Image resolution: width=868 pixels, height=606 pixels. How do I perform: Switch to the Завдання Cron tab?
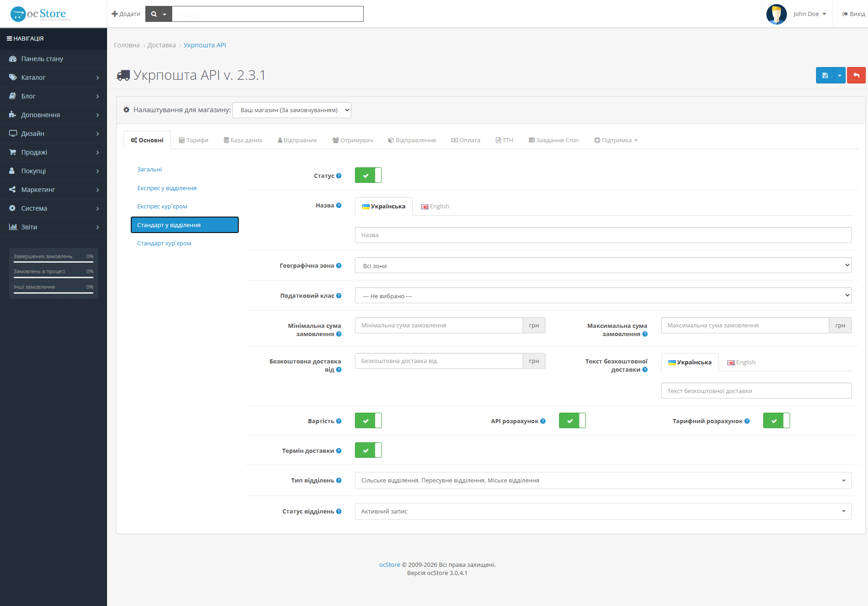coord(554,140)
